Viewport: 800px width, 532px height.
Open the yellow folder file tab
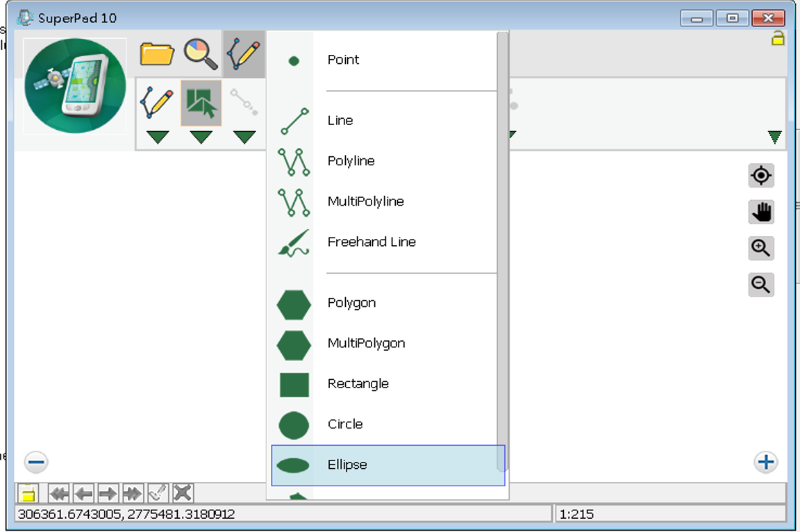(x=156, y=53)
